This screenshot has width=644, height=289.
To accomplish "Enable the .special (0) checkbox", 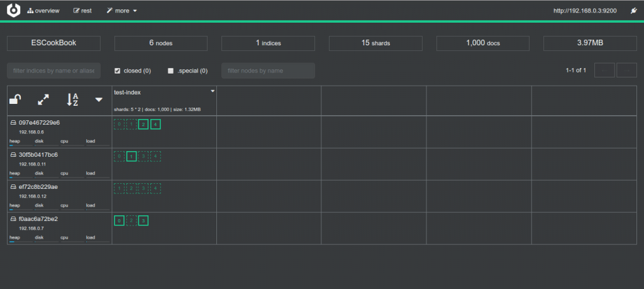I will [171, 71].
